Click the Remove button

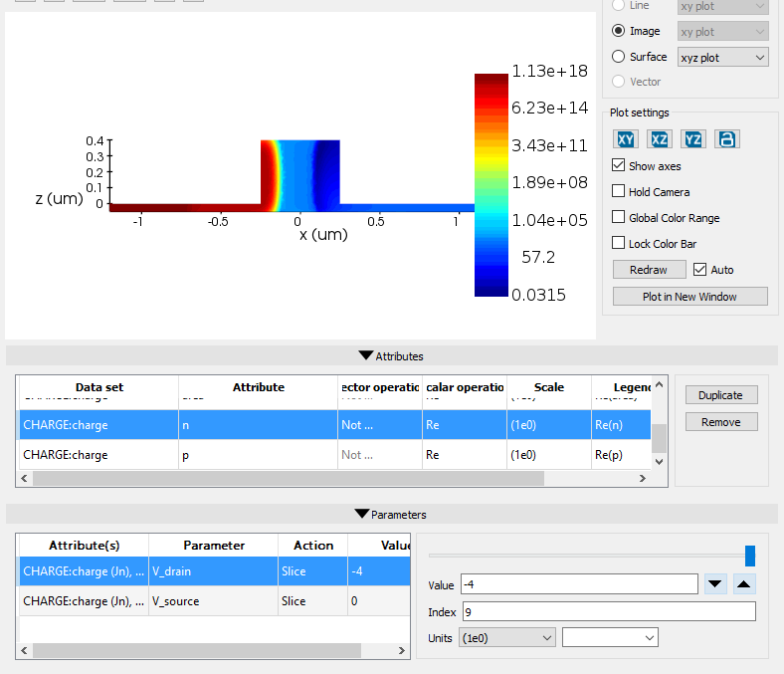(721, 422)
